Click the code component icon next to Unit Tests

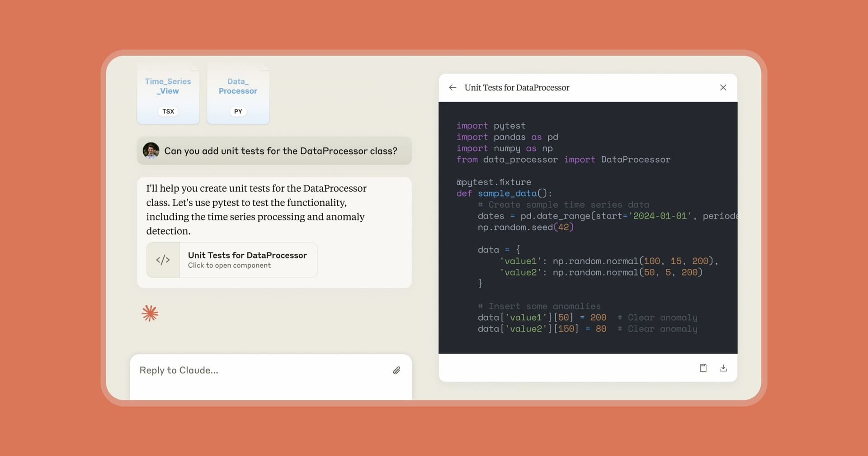click(163, 260)
